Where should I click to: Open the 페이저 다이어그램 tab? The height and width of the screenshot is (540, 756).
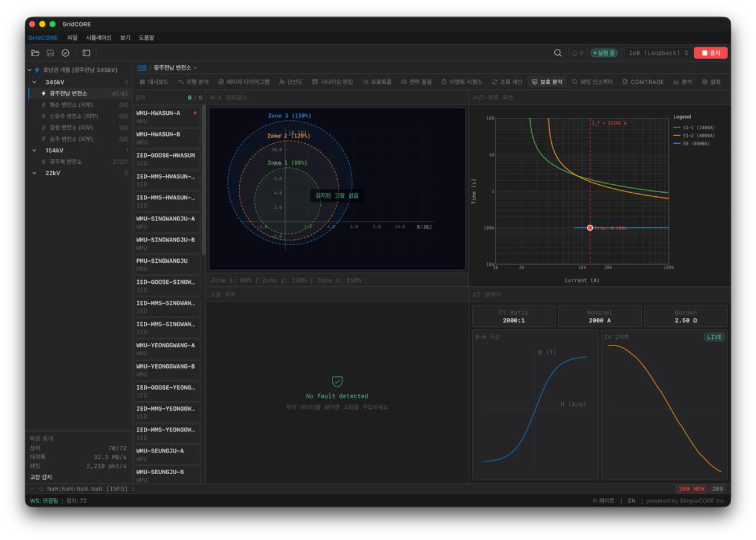tap(244, 82)
